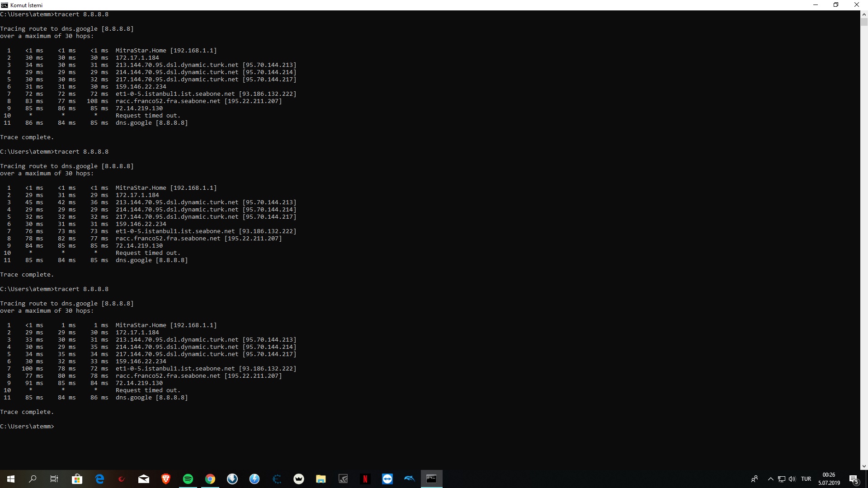Open TeamViewer from the taskbar
The height and width of the screenshot is (488, 868).
coord(387,479)
